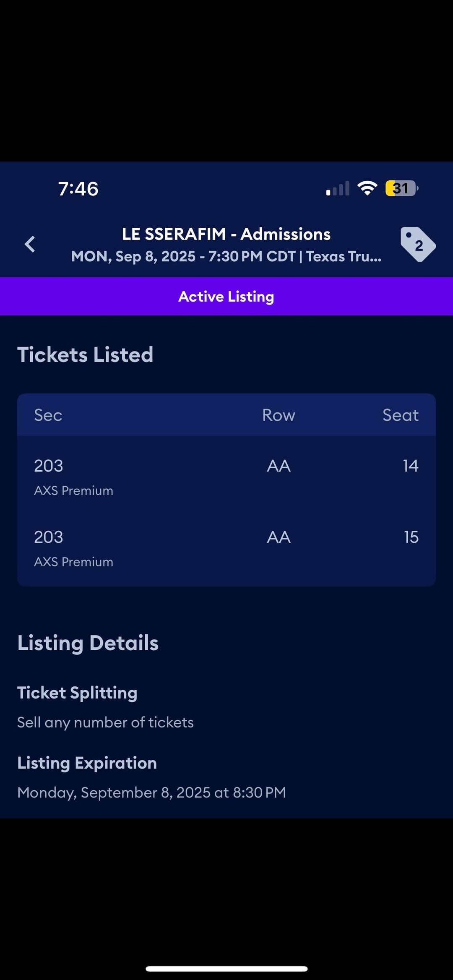Tap the Tickets Listed heading
Viewport: 453px width, 980px height.
(x=85, y=355)
